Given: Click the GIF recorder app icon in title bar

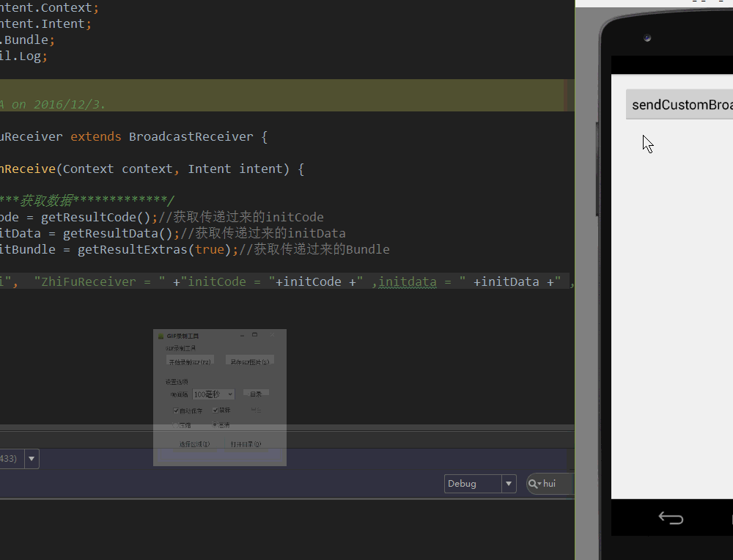Looking at the screenshot, I should coord(161,336).
